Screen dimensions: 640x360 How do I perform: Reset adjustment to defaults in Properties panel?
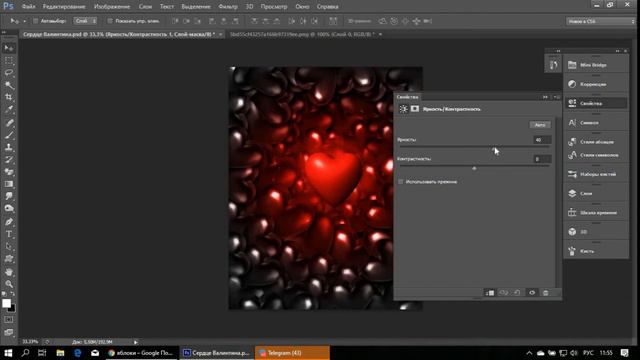pyautogui.click(x=517, y=293)
